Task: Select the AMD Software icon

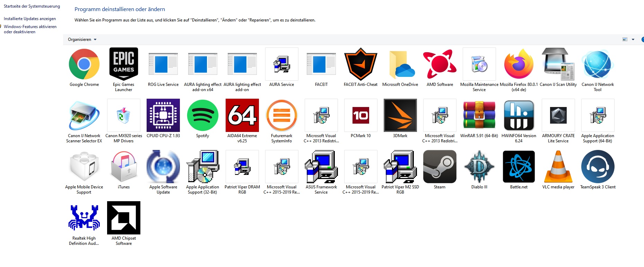Action: pyautogui.click(x=440, y=64)
